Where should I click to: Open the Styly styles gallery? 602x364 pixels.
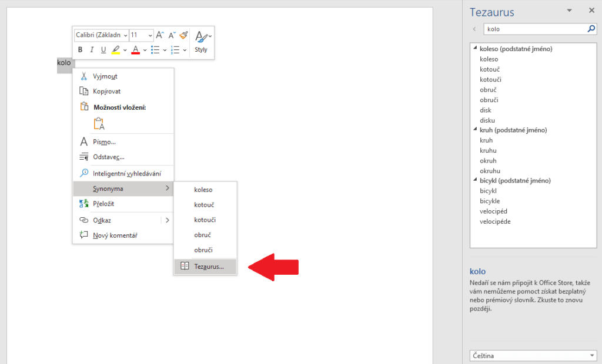(202, 42)
